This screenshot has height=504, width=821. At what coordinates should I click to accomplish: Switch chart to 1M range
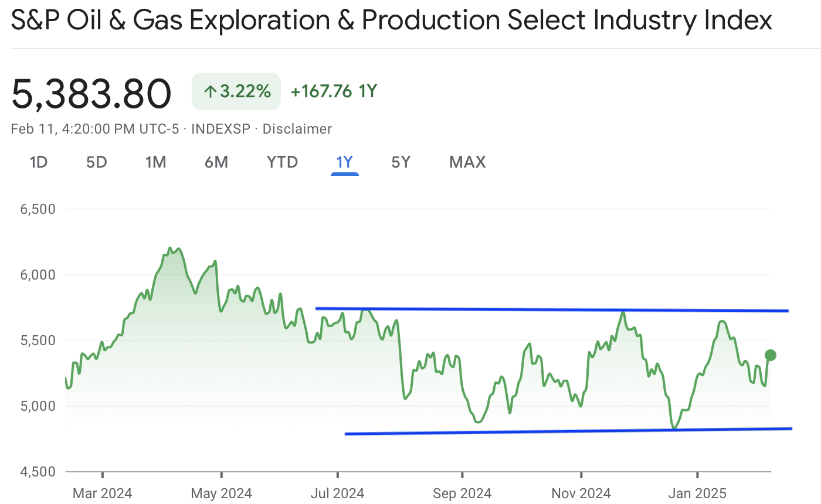pos(156,162)
